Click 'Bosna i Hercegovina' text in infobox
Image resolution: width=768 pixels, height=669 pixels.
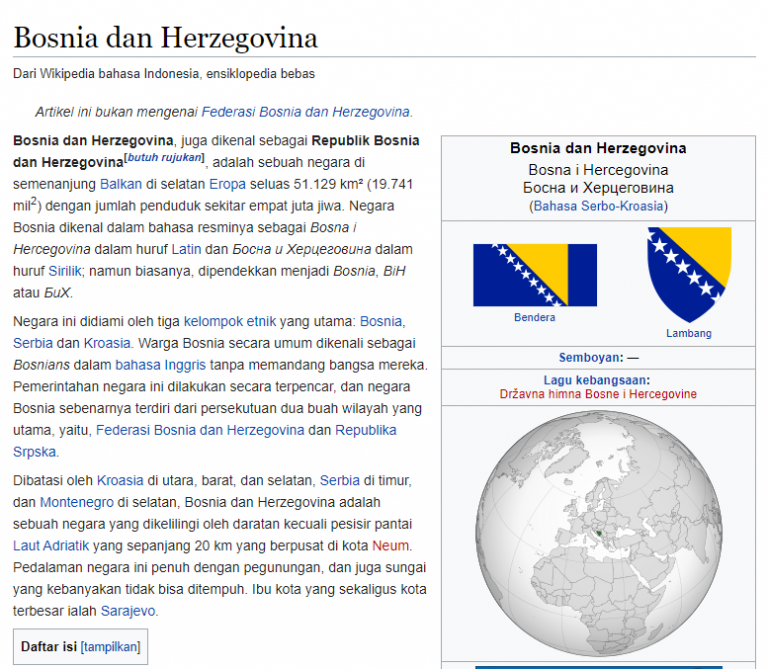pyautogui.click(x=598, y=170)
